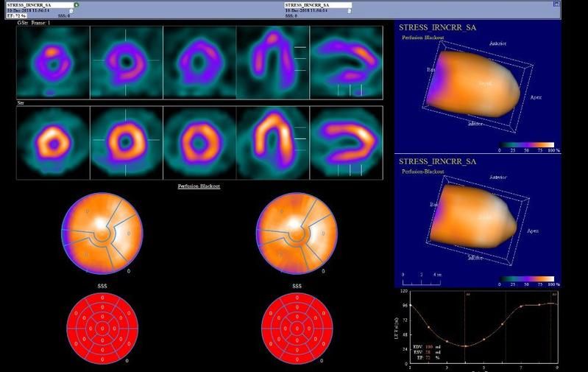This screenshot has width=588, height=372.
Task: Select the left STRESS_IRNCRR_SA dataset title field
Action: (x=39, y=4)
